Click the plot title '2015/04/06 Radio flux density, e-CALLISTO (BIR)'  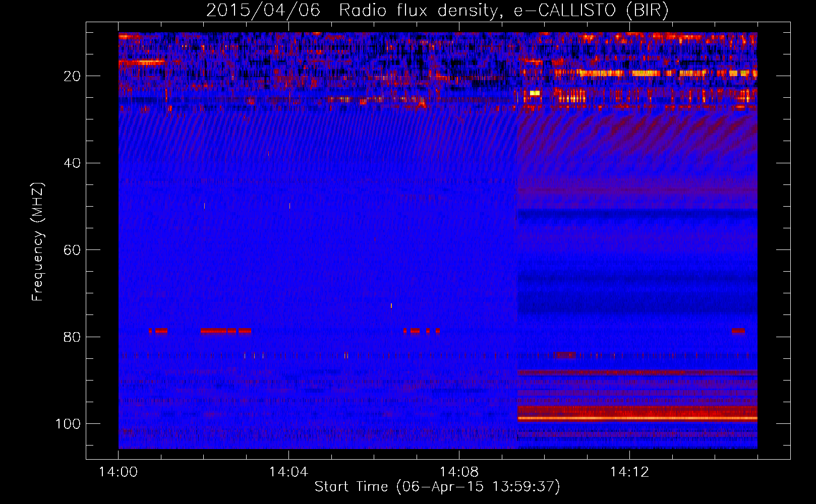click(437, 11)
